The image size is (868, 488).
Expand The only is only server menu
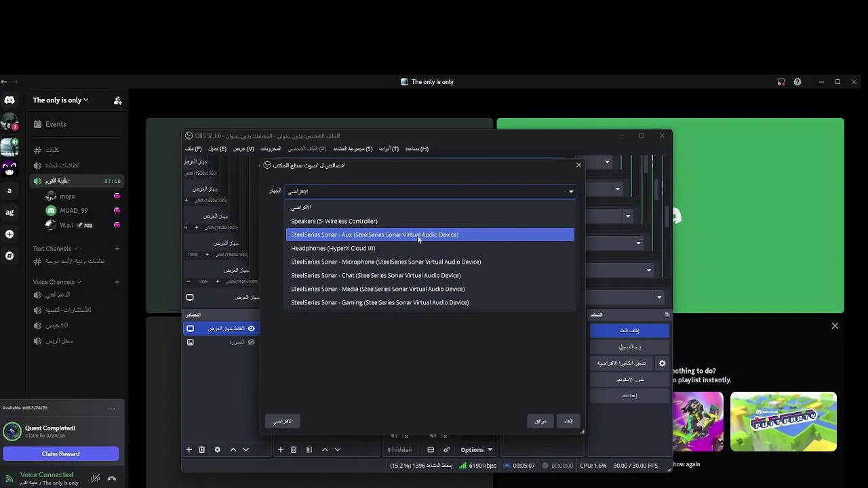tap(60, 100)
